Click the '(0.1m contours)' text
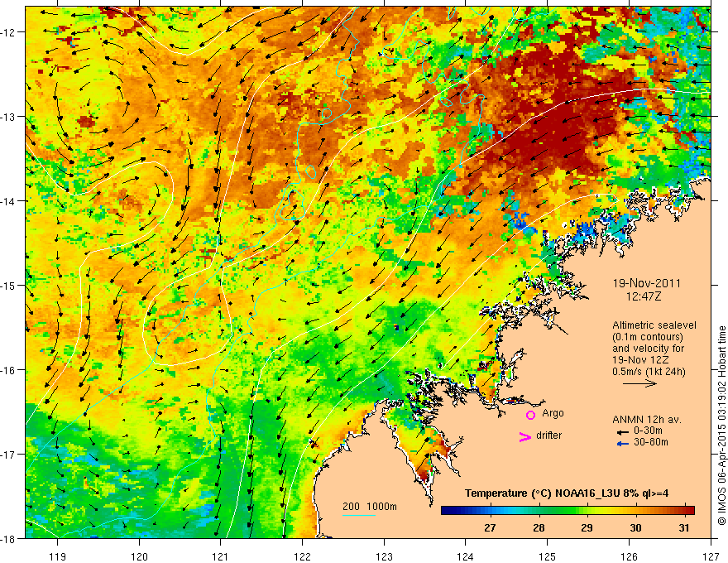The image size is (728, 563). pyautogui.click(x=648, y=337)
